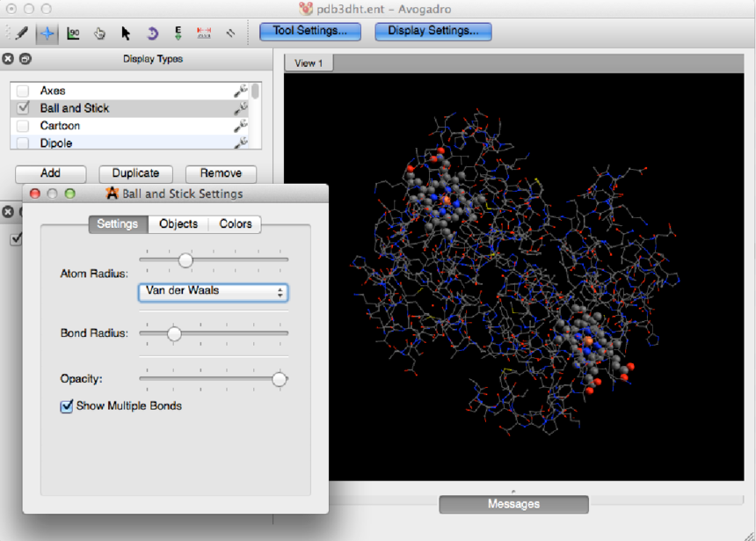Enable the Auto Rotate tool

(152, 33)
